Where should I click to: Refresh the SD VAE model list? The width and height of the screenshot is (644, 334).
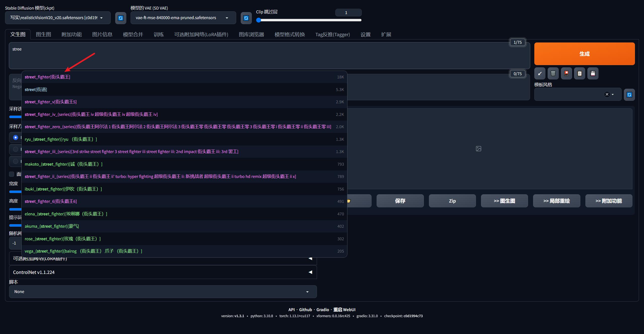coord(246,18)
